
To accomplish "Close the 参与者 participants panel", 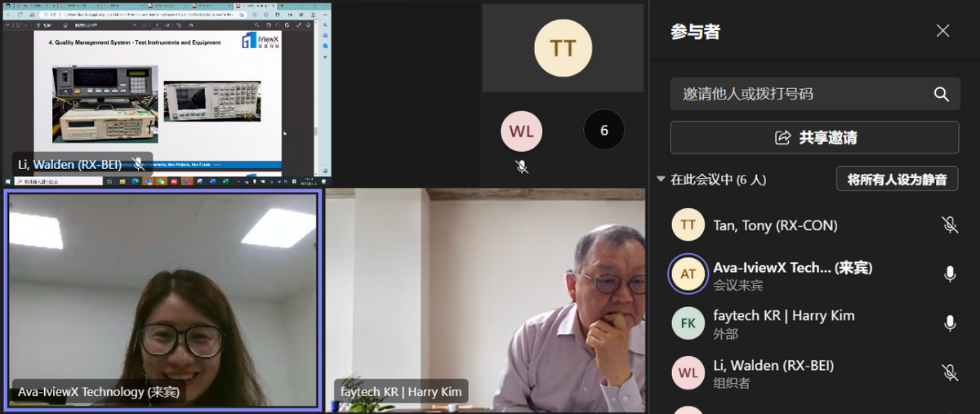I will click(942, 31).
